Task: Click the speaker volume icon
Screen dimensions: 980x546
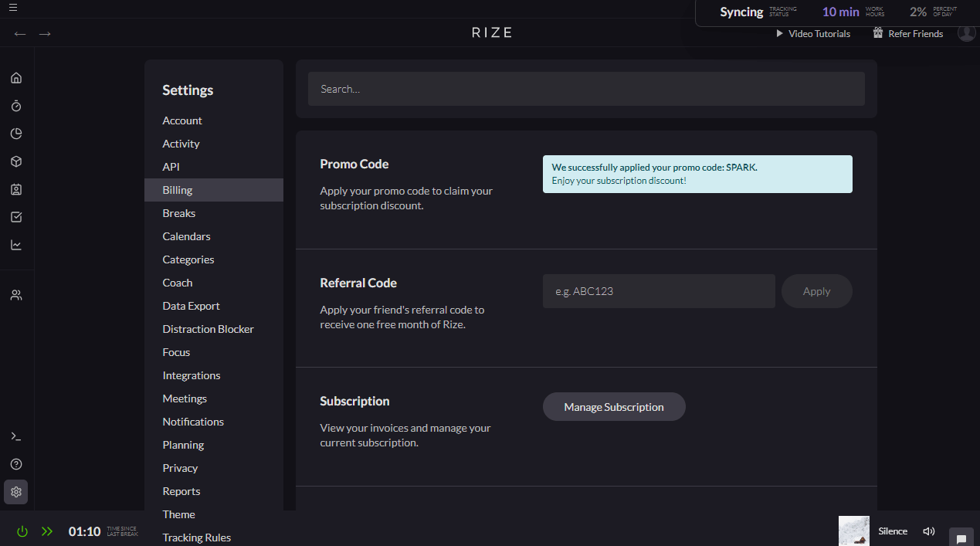Action: point(929,531)
